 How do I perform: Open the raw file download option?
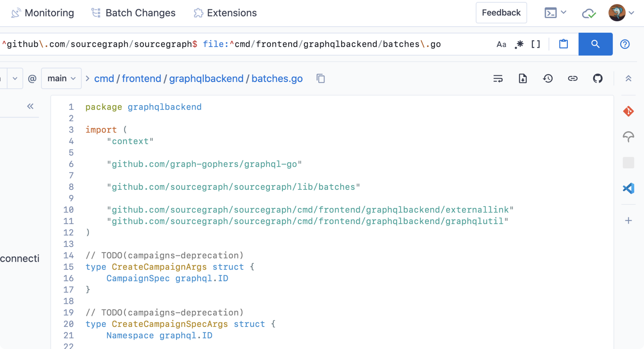[x=522, y=78]
